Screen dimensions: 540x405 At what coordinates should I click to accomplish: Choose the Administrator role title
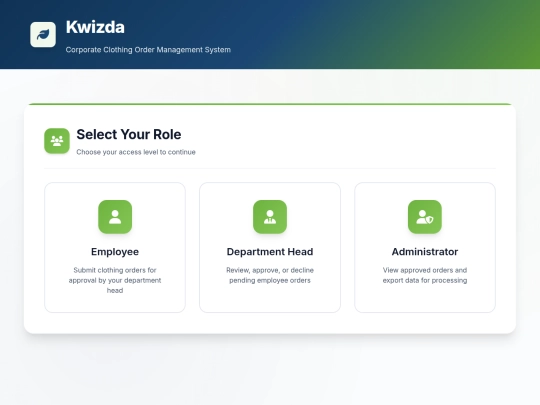pos(425,252)
